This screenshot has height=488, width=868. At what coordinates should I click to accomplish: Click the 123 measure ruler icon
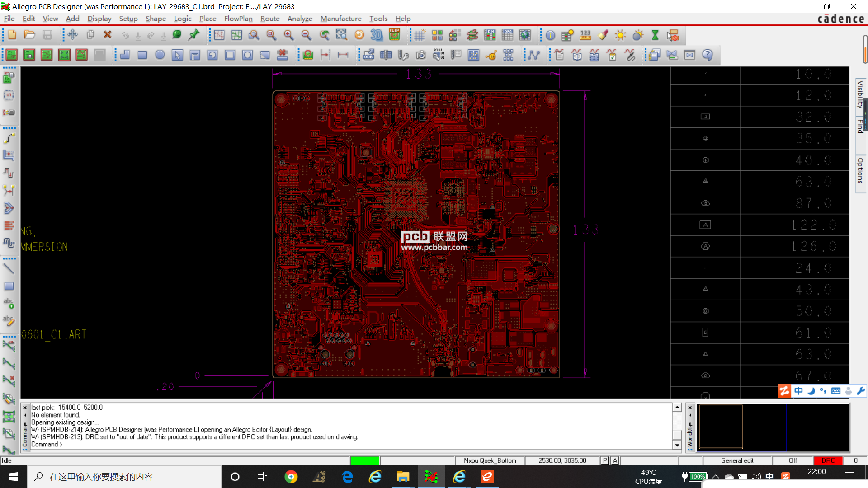click(x=585, y=35)
